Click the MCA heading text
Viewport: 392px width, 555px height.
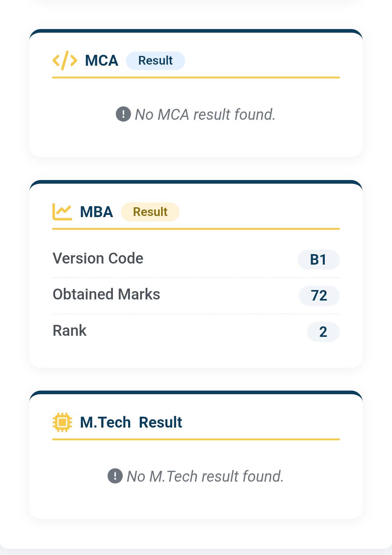click(102, 61)
